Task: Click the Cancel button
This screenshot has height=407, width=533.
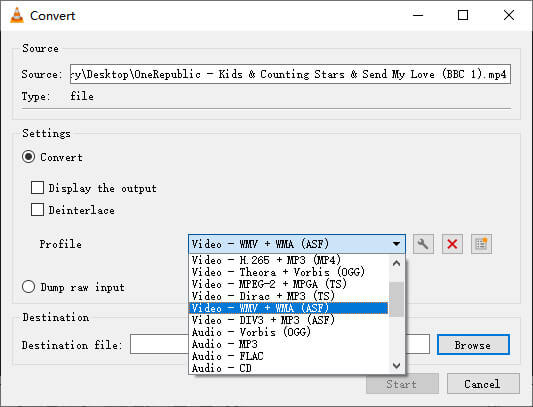Action: [x=483, y=384]
